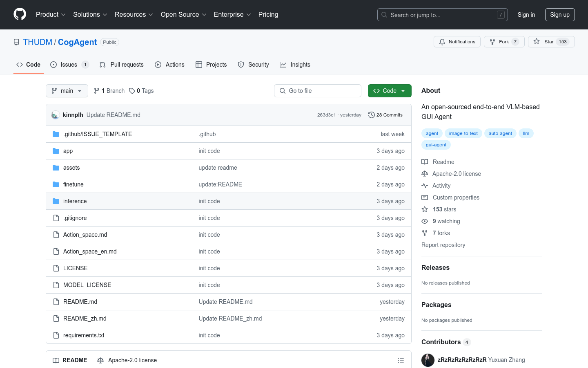
Task: Open the commit history clock icon
Action: click(371, 115)
